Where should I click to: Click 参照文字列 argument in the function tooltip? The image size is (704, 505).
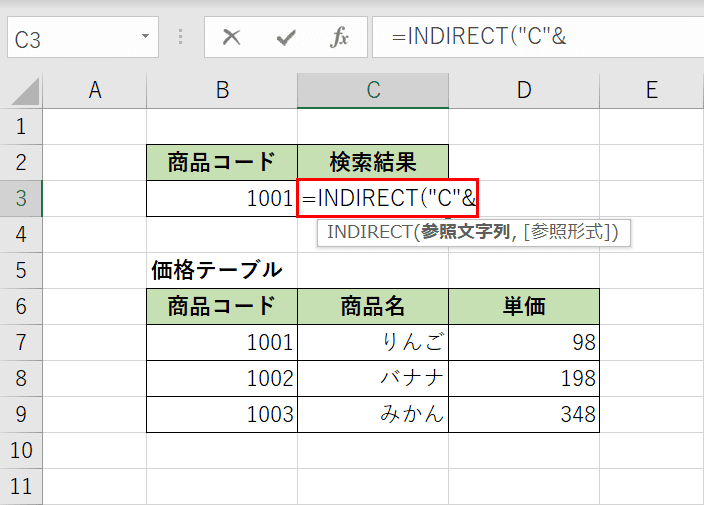465,232
